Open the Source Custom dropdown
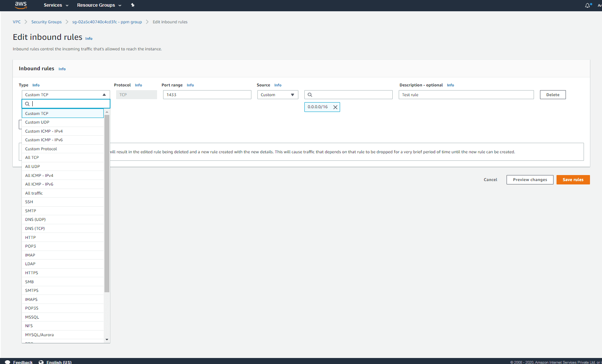Viewport: 602px width, 364px height. (x=277, y=94)
